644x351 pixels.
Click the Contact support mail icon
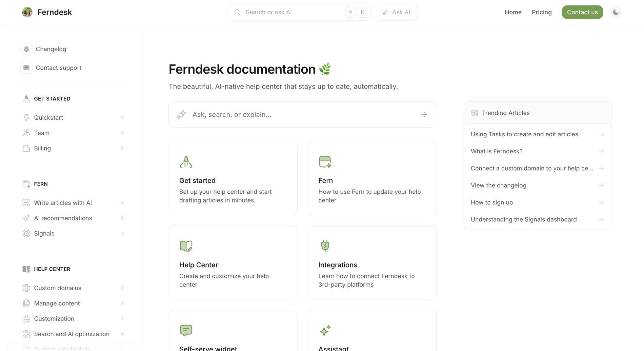click(26, 67)
